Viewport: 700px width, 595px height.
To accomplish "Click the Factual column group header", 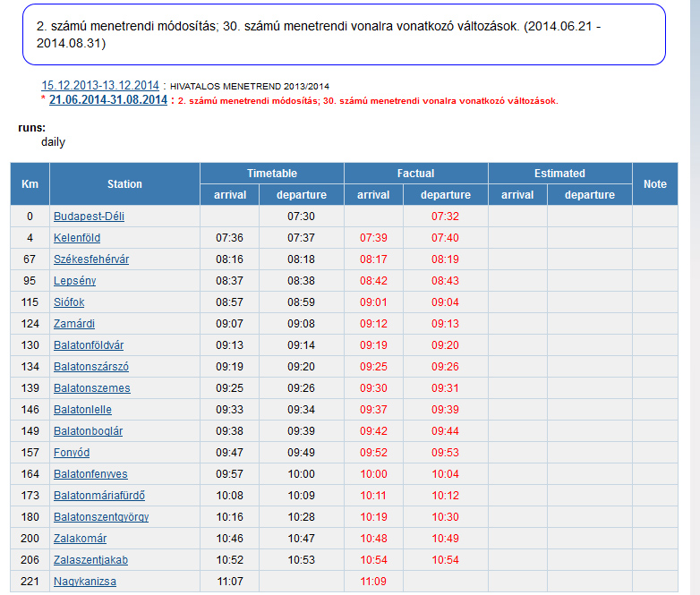I will tap(415, 174).
